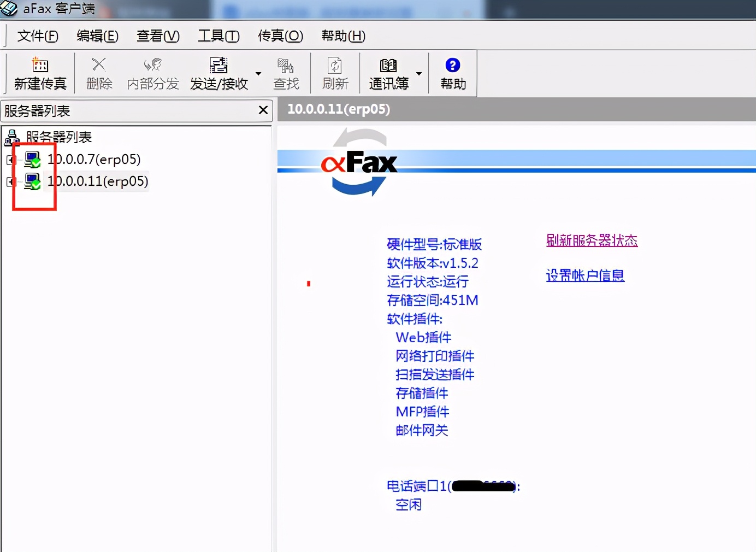Click the 新建传真 new fax icon
This screenshot has height=552, width=756.
click(40, 65)
